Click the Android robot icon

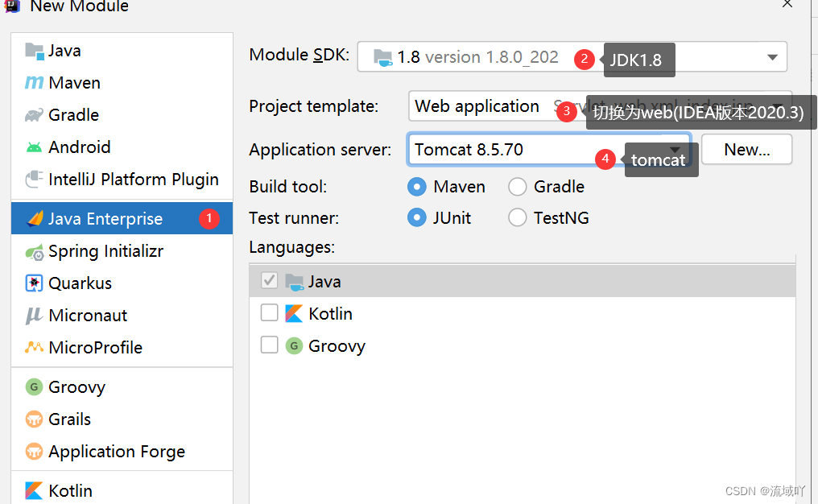click(35, 147)
